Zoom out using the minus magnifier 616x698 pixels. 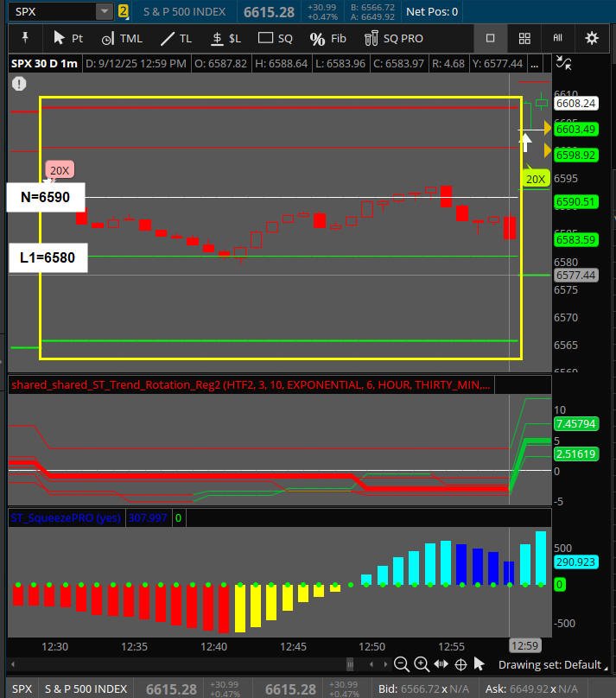401,664
